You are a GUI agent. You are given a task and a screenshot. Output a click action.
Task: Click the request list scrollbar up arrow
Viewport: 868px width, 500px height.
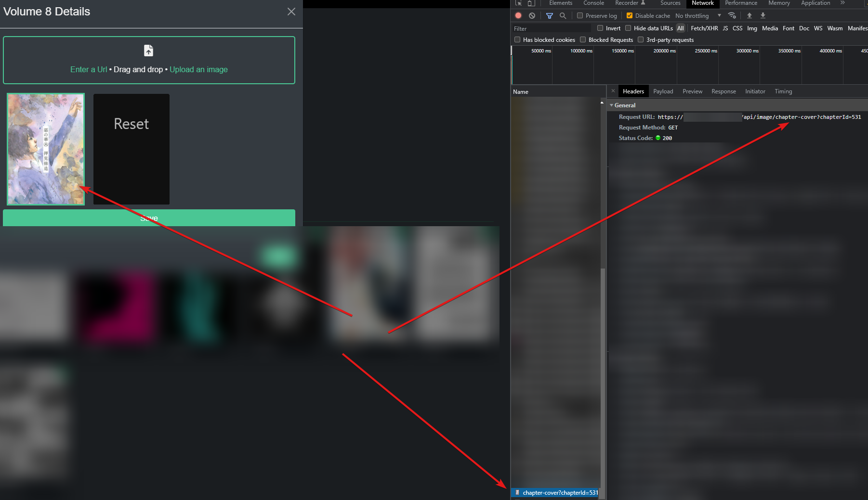[602, 102]
